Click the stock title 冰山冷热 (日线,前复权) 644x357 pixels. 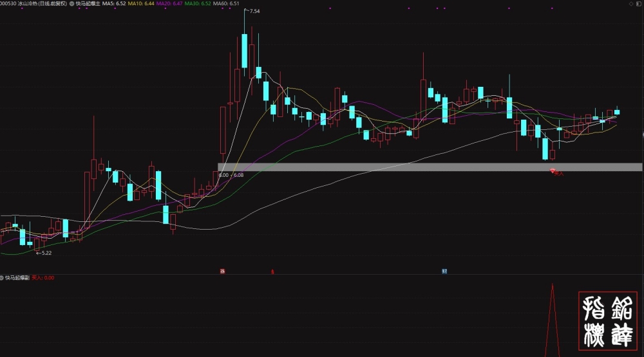click(x=42, y=3)
